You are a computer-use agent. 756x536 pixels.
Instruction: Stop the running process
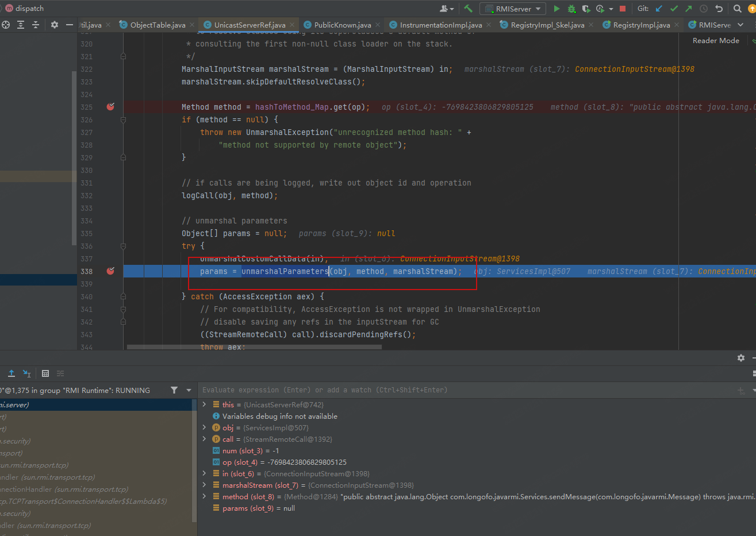pyautogui.click(x=623, y=9)
